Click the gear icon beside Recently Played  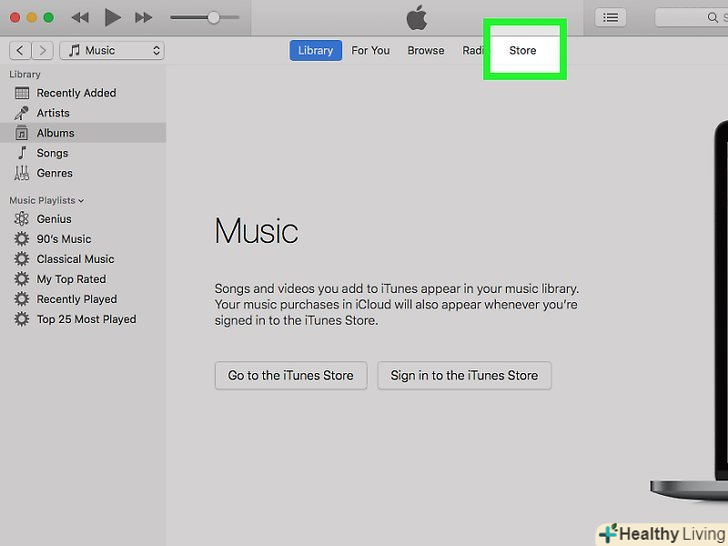tap(21, 299)
